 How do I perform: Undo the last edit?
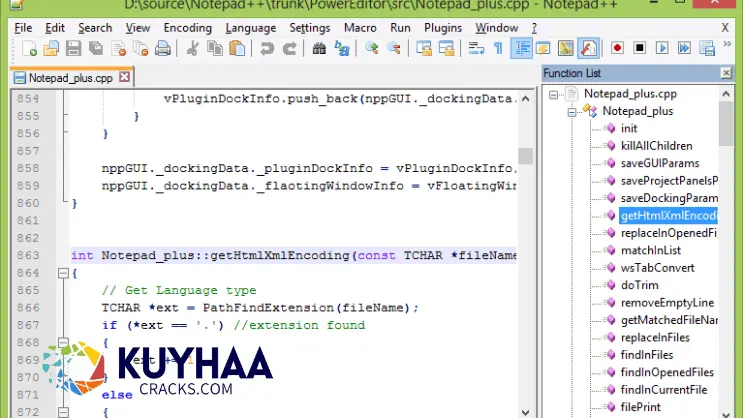267,48
